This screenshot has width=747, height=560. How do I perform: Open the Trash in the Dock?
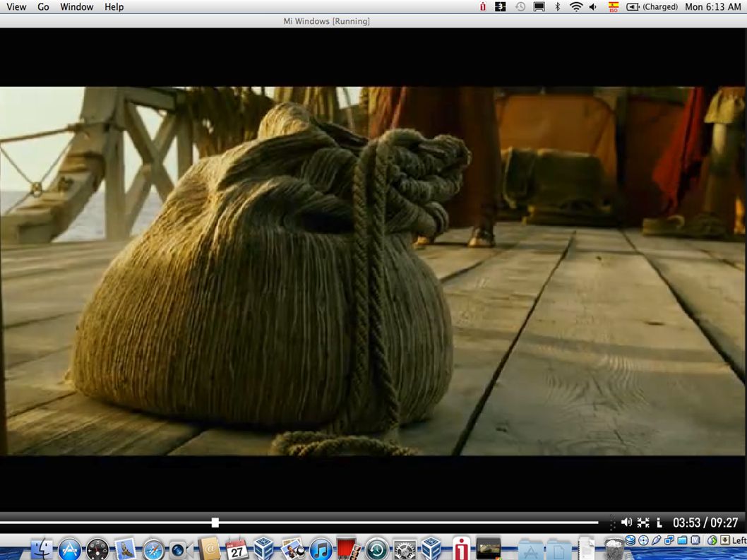[614, 549]
